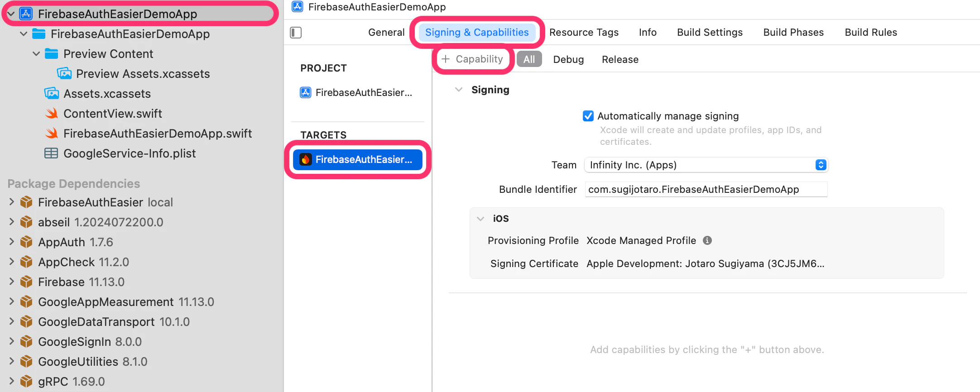Open the Team dropdown menu

coord(706,165)
